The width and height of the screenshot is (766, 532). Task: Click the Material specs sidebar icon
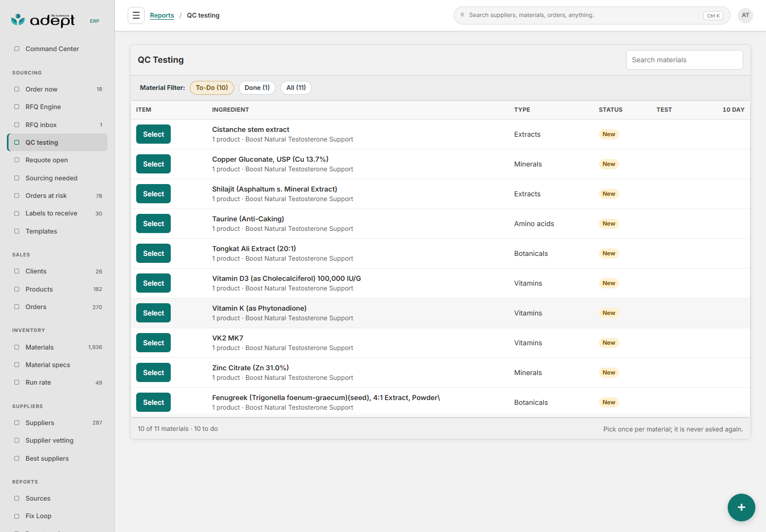pyautogui.click(x=16, y=365)
